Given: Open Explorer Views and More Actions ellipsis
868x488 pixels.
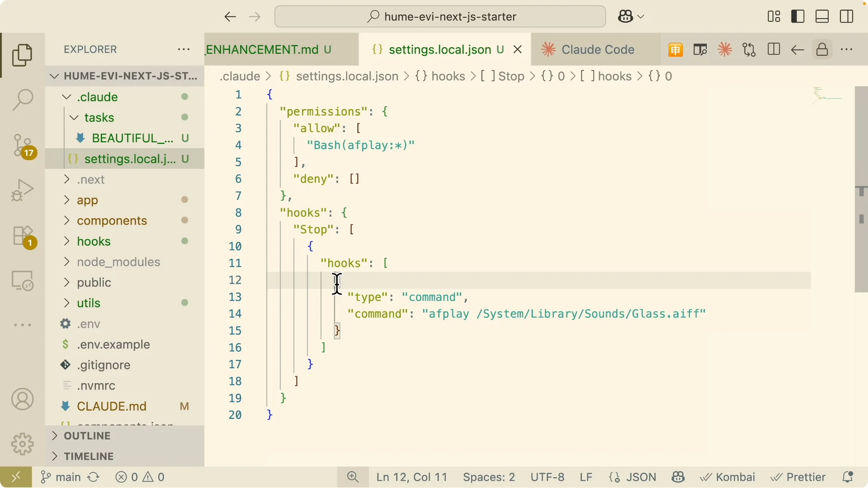Looking at the screenshot, I should coord(184,49).
